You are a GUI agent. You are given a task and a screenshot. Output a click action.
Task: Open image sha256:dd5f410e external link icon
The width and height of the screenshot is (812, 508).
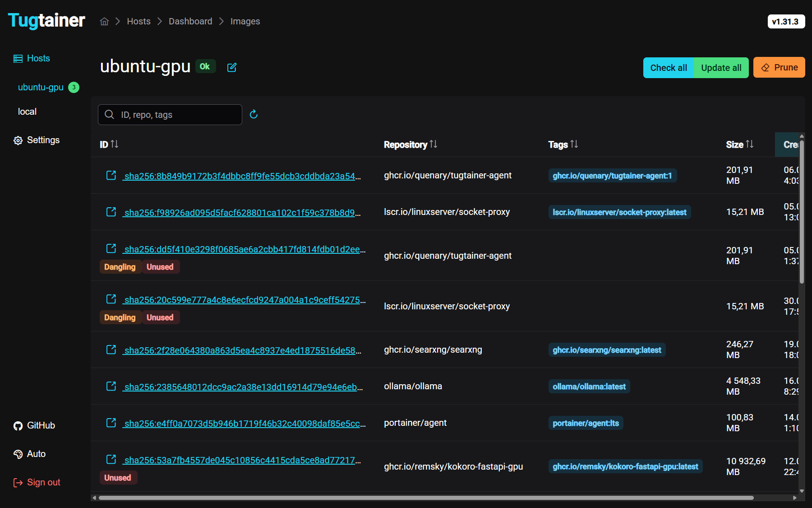[111, 248]
